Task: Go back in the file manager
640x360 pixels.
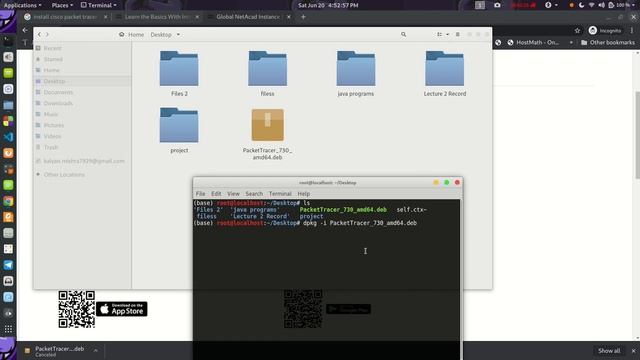Action: 39,35
